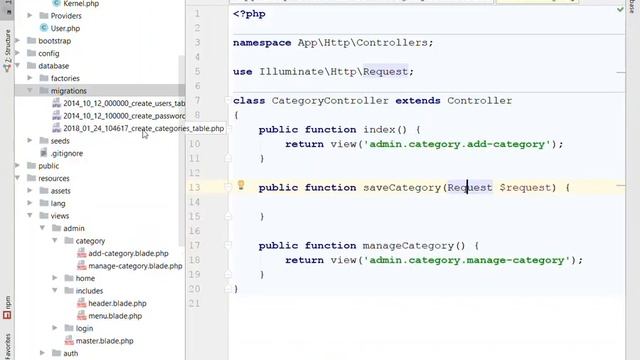640x360 pixels.
Task: Expand the assets folder arrow
Action: [x=30, y=190]
